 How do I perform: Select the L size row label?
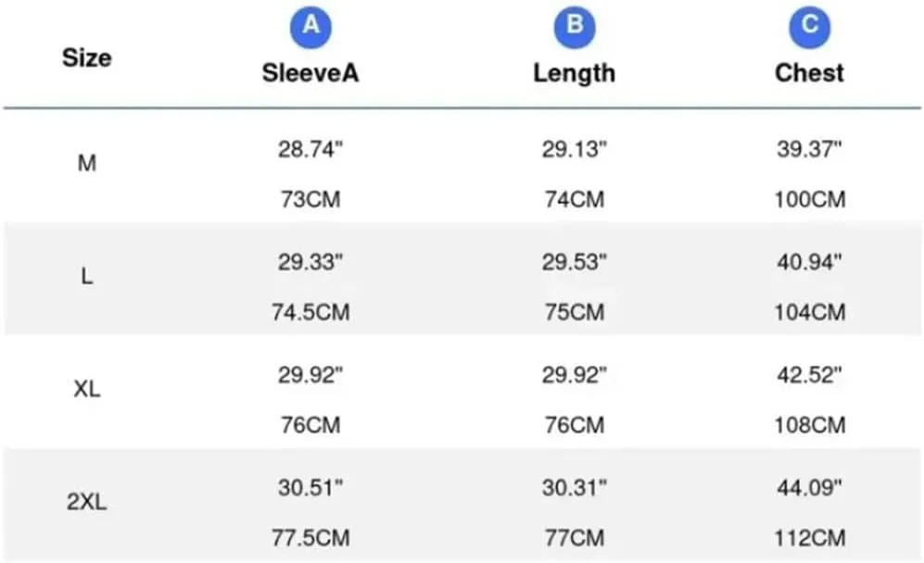(86, 276)
